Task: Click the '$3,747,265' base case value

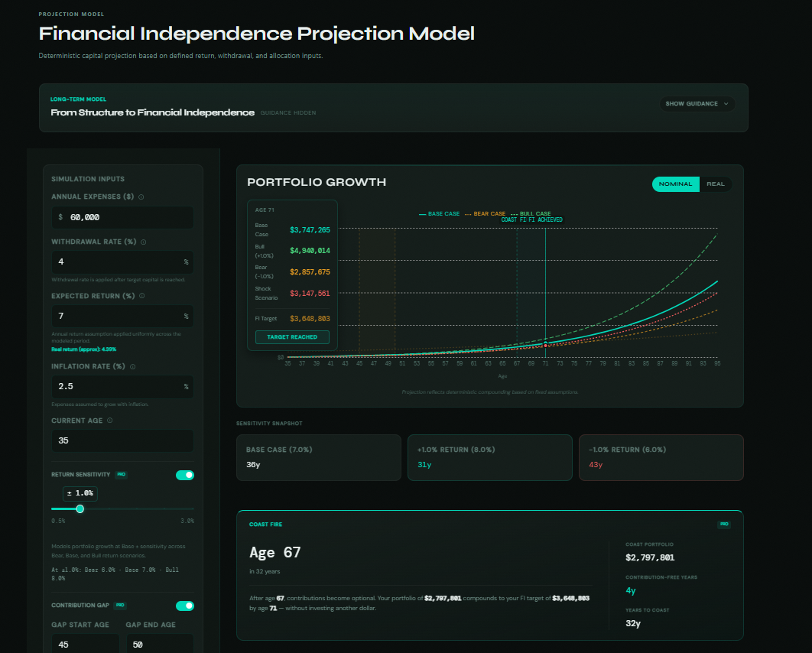Action: (x=310, y=230)
